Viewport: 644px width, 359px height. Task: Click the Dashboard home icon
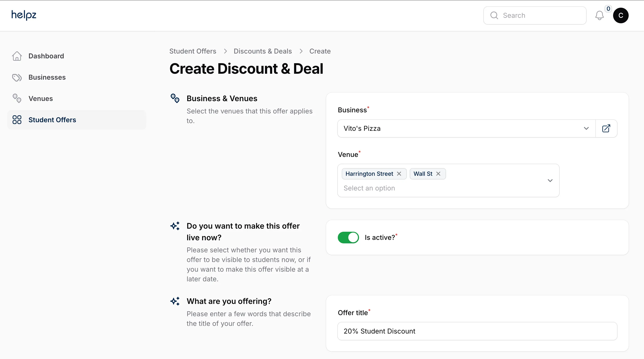pyautogui.click(x=17, y=56)
